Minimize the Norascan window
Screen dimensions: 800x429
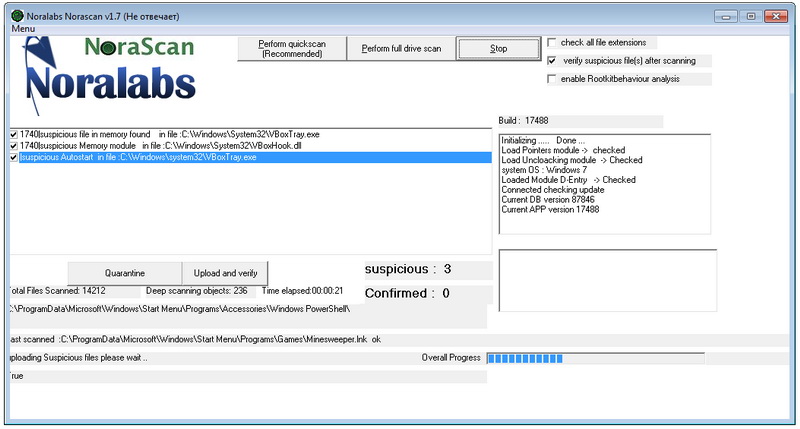[x=726, y=16]
